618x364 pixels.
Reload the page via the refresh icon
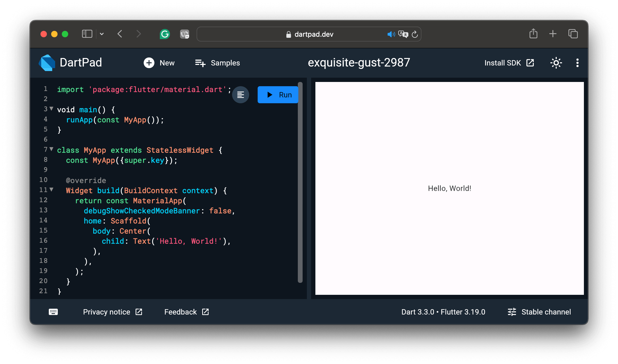(415, 34)
